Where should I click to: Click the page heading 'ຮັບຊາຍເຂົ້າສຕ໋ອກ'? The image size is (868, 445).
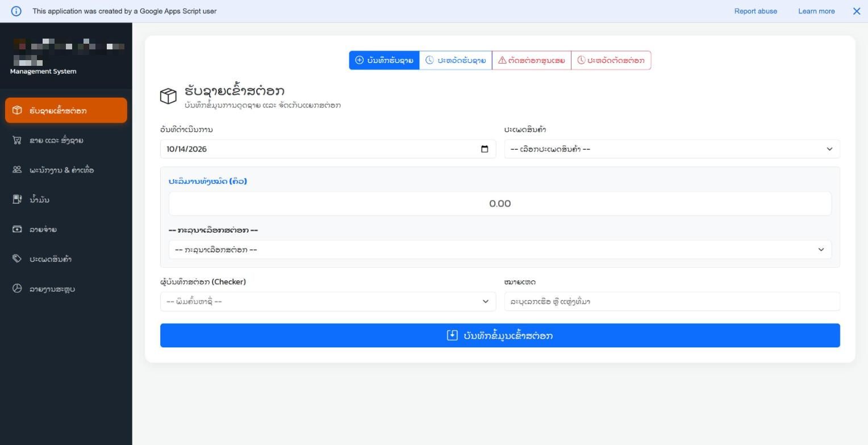[x=235, y=90]
